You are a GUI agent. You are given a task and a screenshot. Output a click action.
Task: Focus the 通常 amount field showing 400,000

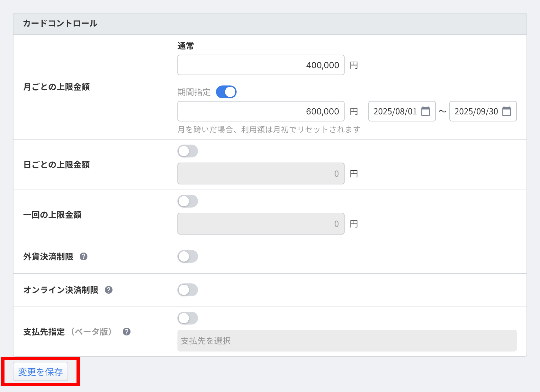[261, 65]
